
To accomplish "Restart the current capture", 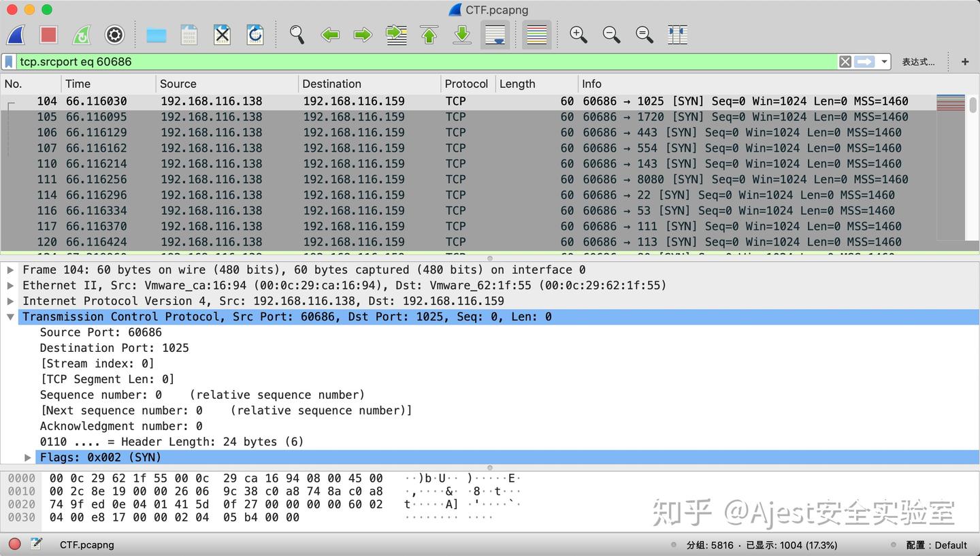I will point(82,35).
